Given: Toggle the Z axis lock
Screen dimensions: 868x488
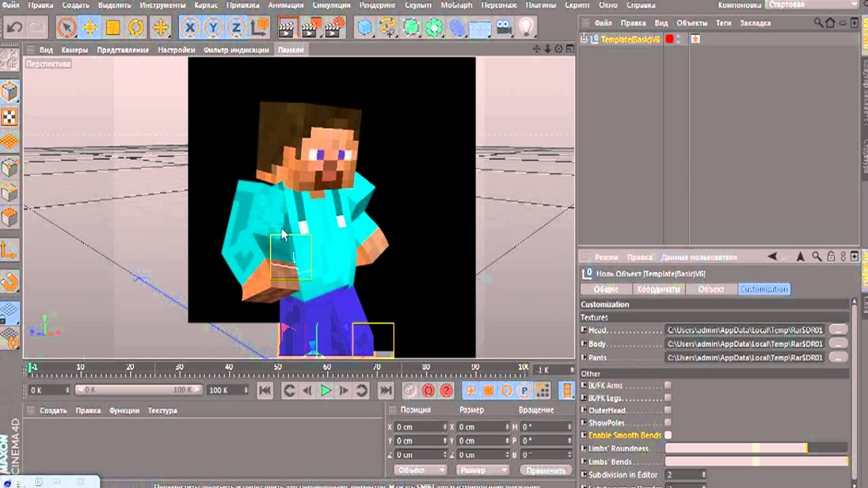Looking at the screenshot, I should pyautogui.click(x=236, y=28).
